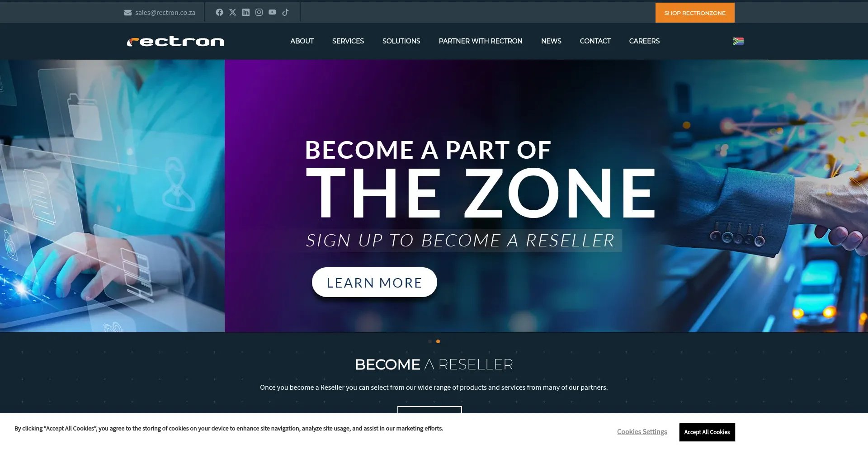The image size is (868, 449).
Task: Click the LEARN MORE banner button
Action: pyautogui.click(x=374, y=282)
